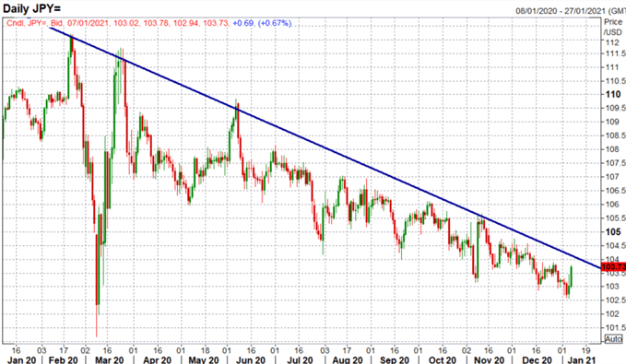This screenshot has height=364, width=626.
Task: Click the 105 price axis label
Action: 613,232
